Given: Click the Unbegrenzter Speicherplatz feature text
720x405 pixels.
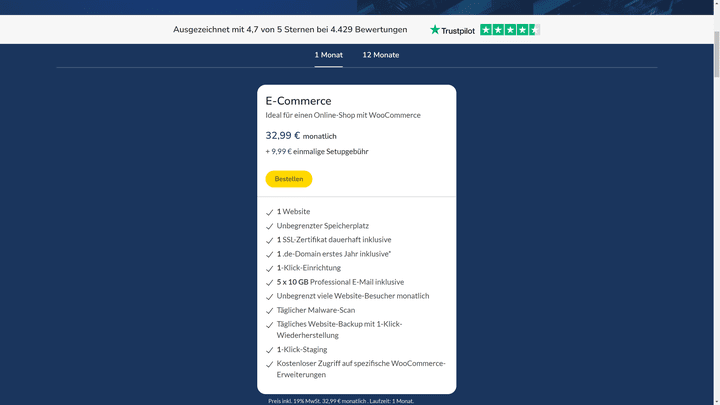Looking at the screenshot, I should point(323,226).
